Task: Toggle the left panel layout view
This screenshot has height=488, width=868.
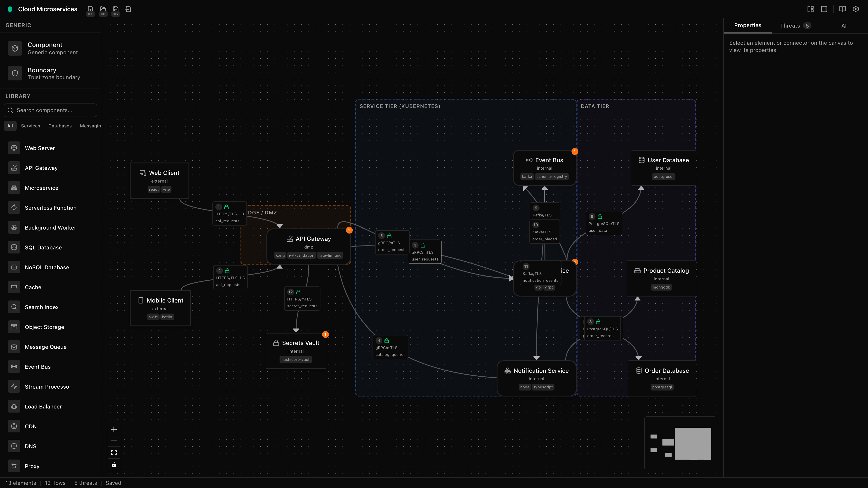Action: click(810, 9)
